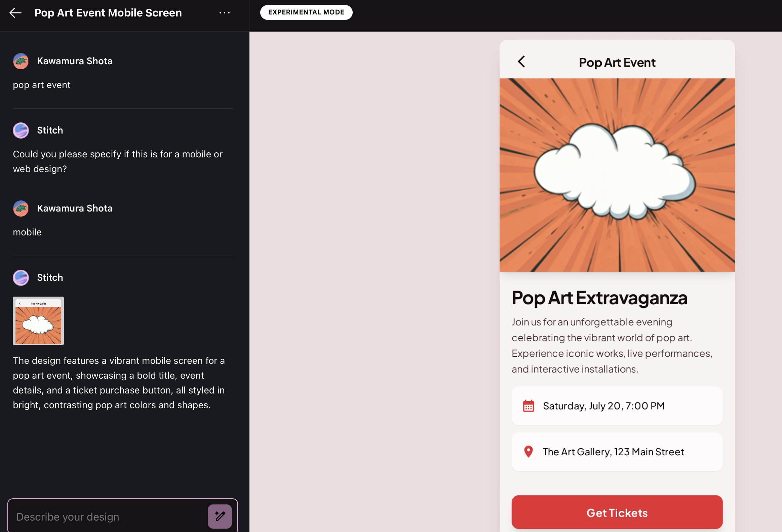Open the design thumbnail in the chat panel

(x=38, y=321)
